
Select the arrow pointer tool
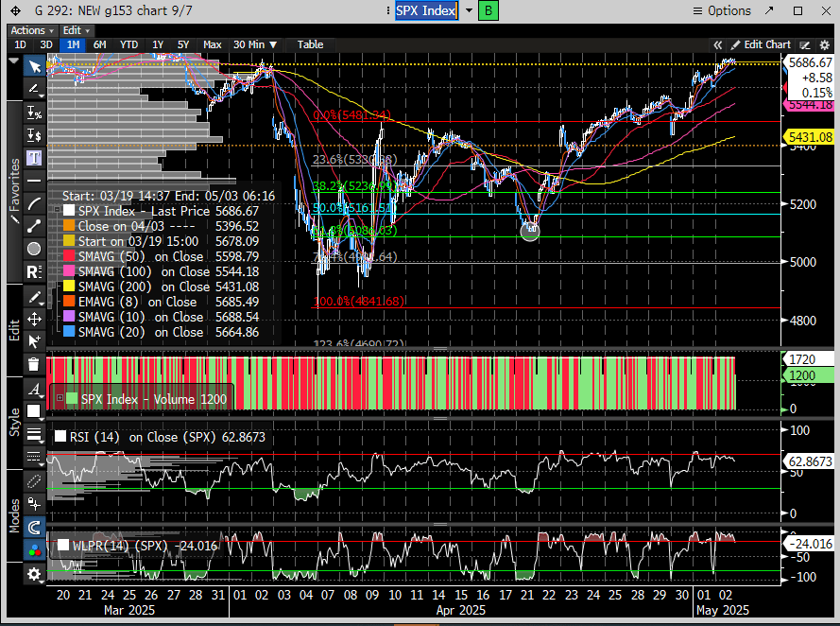[34, 66]
